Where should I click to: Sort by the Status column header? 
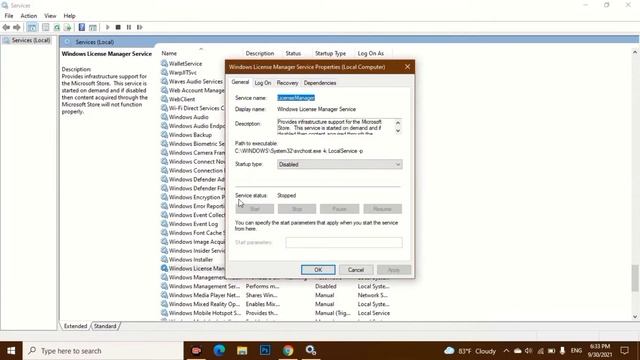293,53
